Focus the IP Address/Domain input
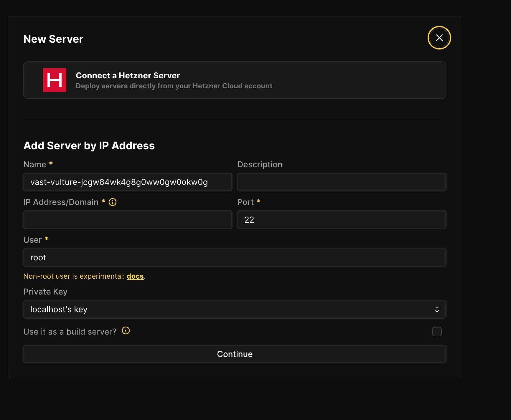This screenshot has height=420, width=511. click(x=128, y=220)
